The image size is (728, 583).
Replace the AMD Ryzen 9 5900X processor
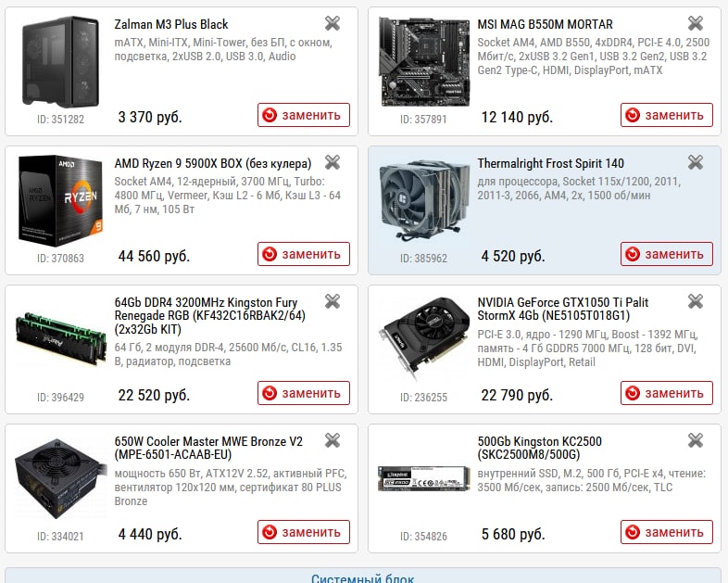(x=304, y=254)
